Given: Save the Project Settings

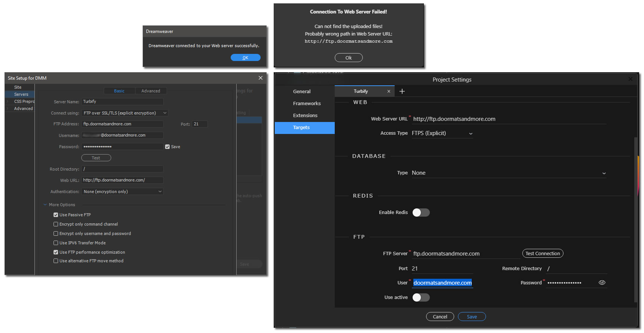Looking at the screenshot, I should 472,317.
